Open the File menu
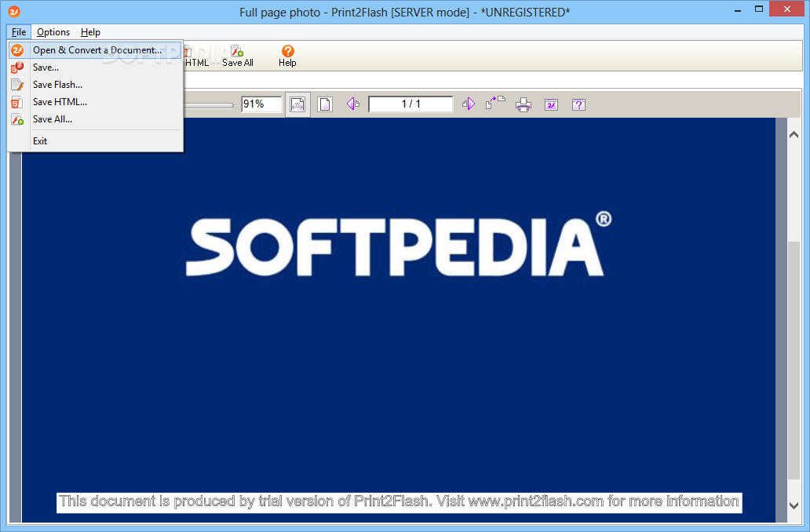 tap(19, 32)
